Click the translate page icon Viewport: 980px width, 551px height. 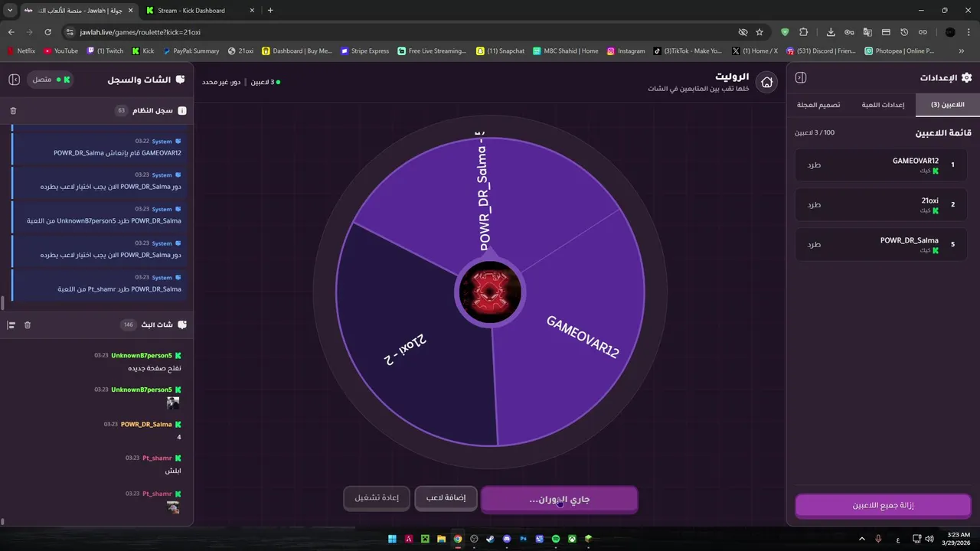coord(867,32)
